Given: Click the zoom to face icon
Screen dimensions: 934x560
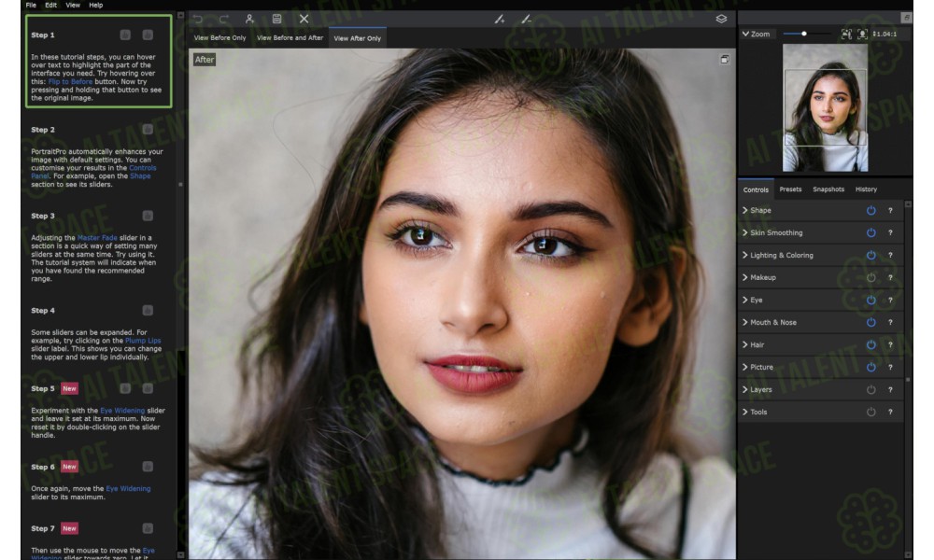Looking at the screenshot, I should pos(862,34).
